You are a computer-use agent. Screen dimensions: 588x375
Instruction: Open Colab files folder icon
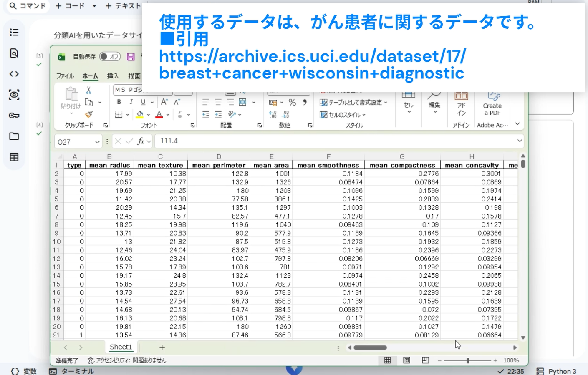14,136
